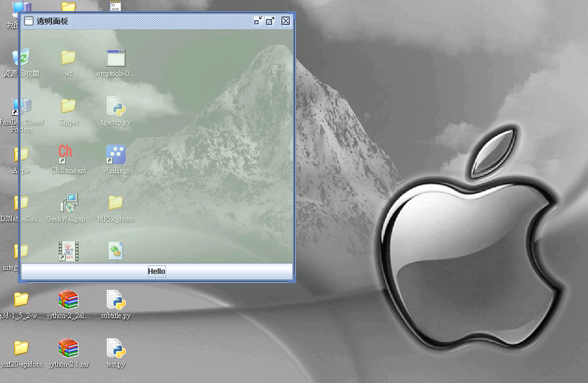Click the MF5x_demo folder icon
Viewport: 588px width, 383px height.
point(116,203)
